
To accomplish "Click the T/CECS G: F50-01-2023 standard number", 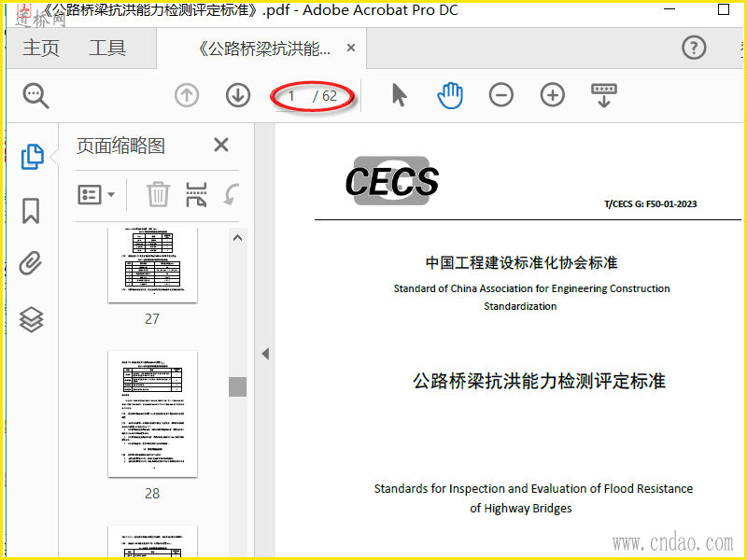I will point(650,204).
